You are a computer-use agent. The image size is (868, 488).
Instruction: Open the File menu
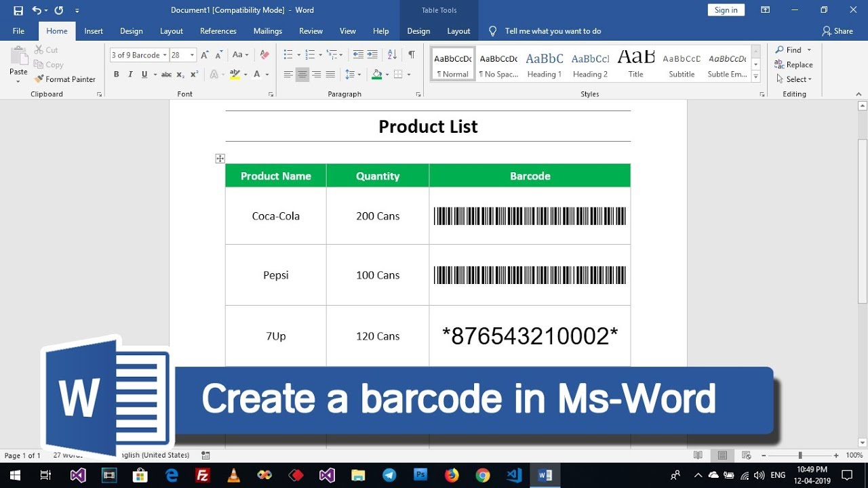tap(18, 31)
